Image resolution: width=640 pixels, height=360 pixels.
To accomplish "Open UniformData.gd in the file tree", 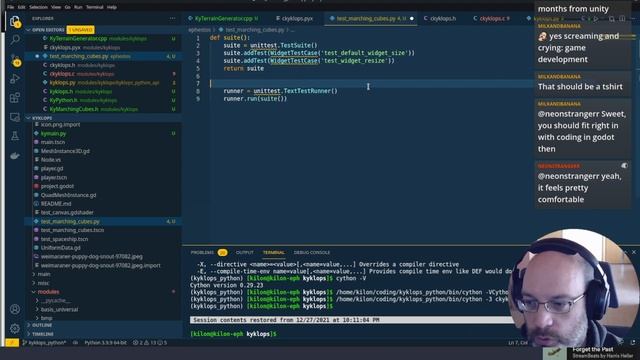I will pos(60,248).
